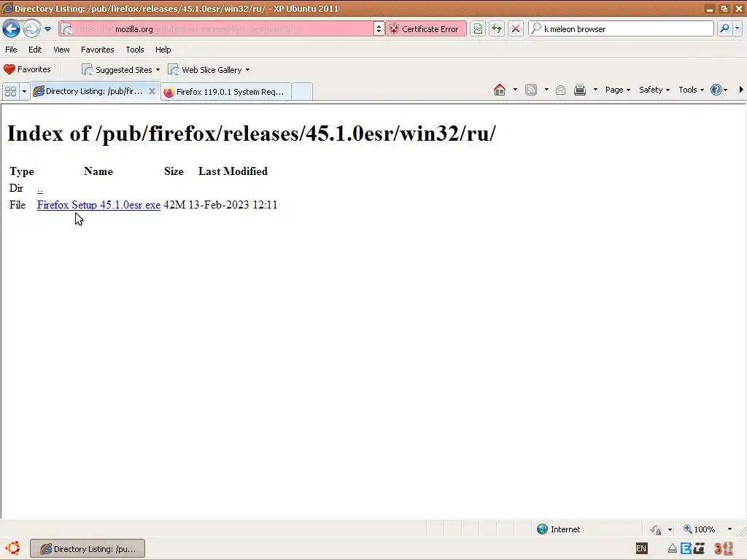
Task: Click the Protected Mode lock icon in status bar
Action: click(x=656, y=529)
